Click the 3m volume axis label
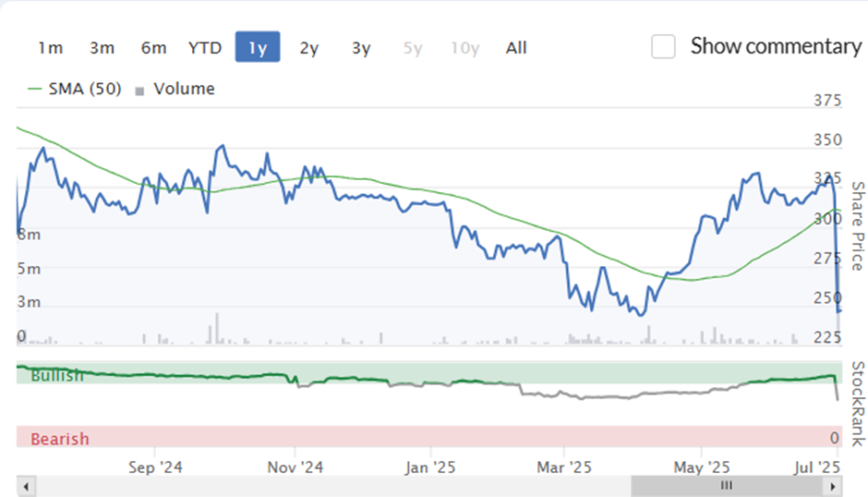Screen dimensions: 868x497 click(x=29, y=302)
